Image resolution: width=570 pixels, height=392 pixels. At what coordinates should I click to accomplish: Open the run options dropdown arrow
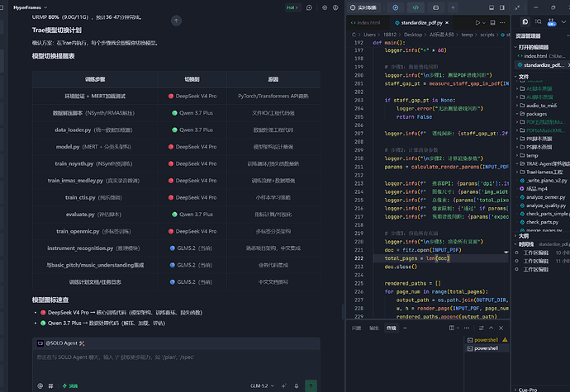coord(484,23)
